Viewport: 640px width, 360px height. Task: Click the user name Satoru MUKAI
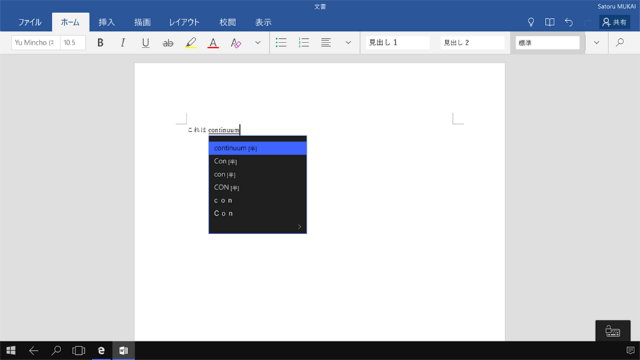616,7
